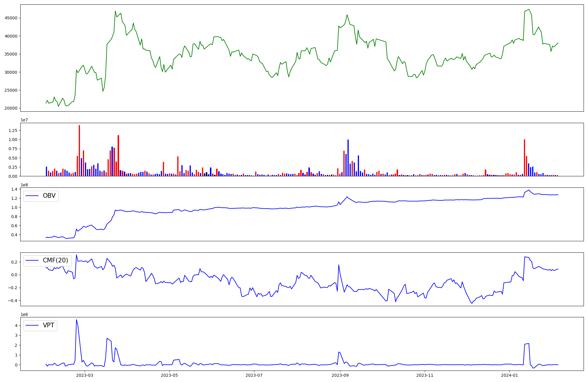This screenshot has height=382, width=588.
Task: Click the VPT legend label
Action: [49, 325]
